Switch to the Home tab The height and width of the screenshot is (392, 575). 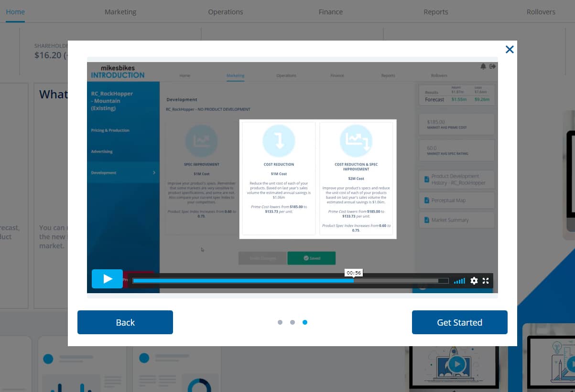coord(15,12)
